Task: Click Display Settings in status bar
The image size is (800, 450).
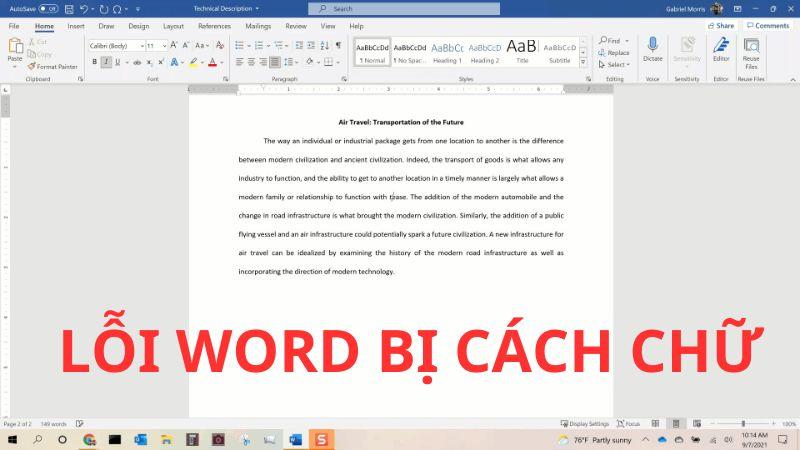Action: pos(585,423)
